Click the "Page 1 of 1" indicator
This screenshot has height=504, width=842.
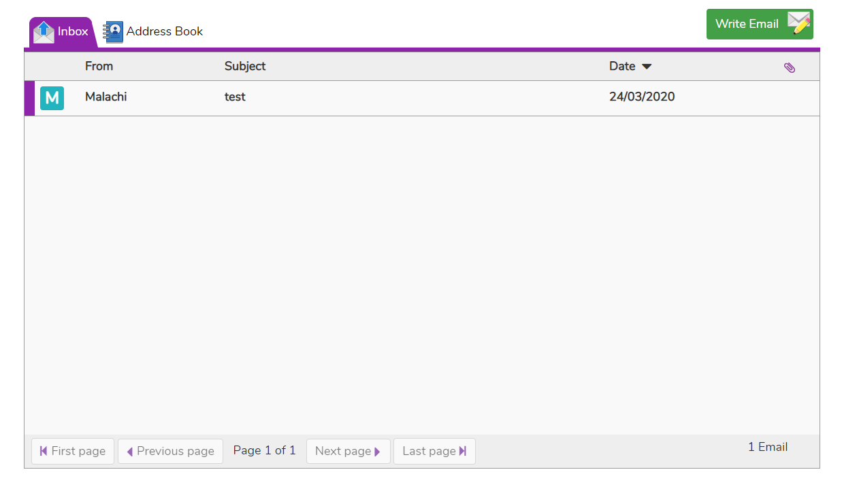coord(265,450)
